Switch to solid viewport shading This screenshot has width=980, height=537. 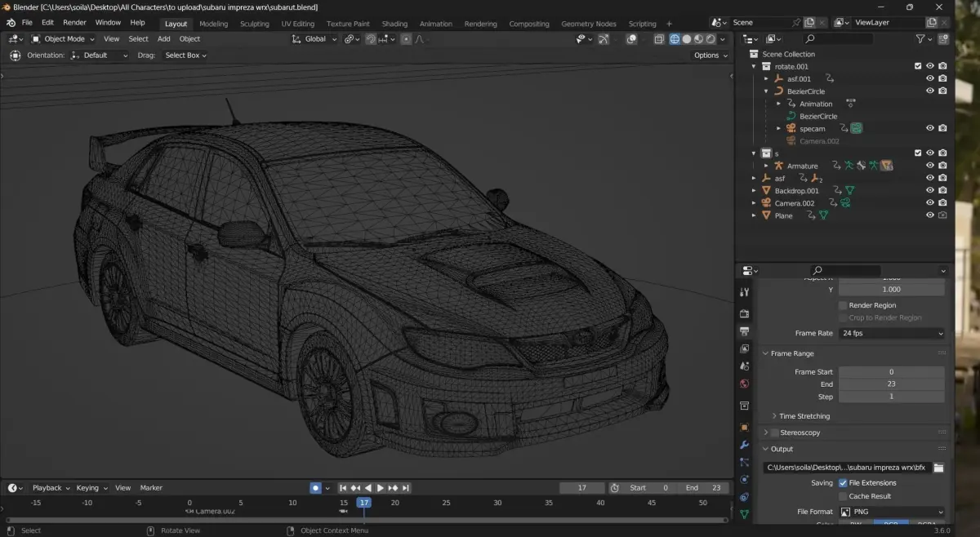687,39
